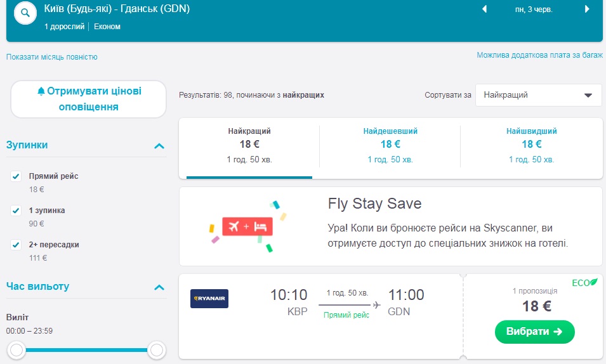Go to next day arrow
The height and width of the screenshot is (364, 606).
point(587,10)
